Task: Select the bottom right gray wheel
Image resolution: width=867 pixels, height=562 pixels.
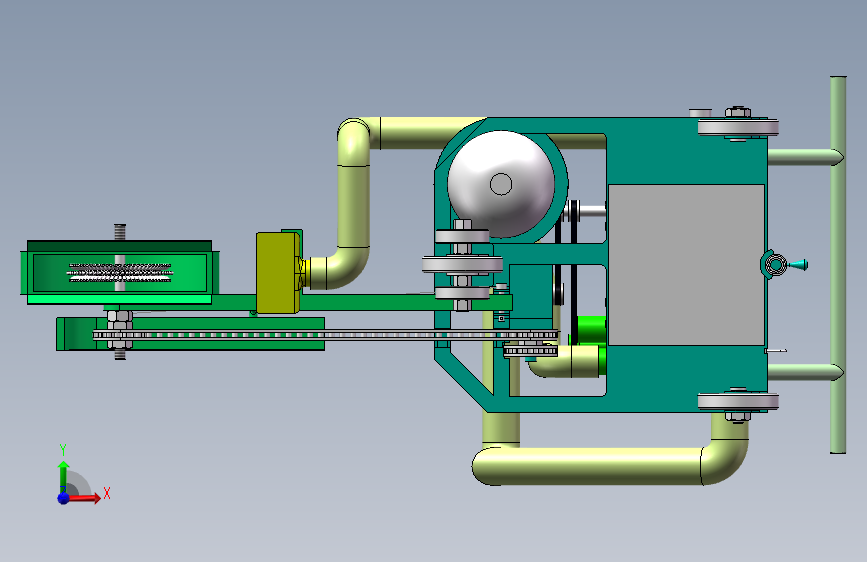Action: click(738, 402)
